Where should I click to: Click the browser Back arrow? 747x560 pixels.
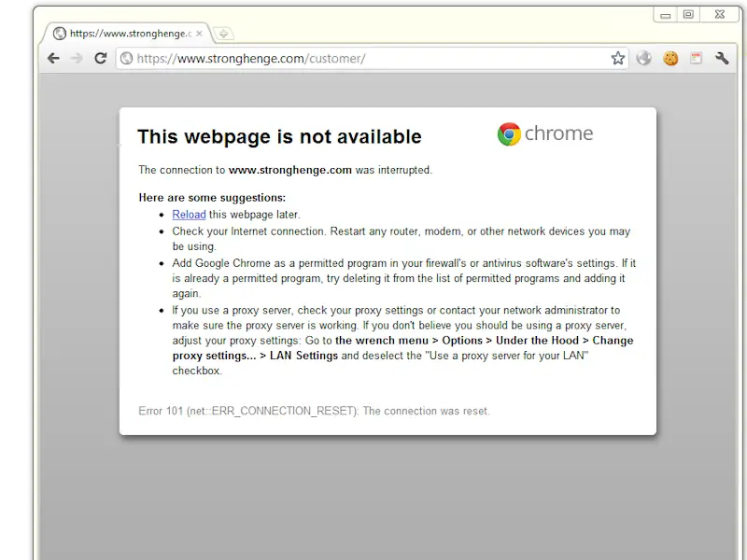click(x=53, y=58)
